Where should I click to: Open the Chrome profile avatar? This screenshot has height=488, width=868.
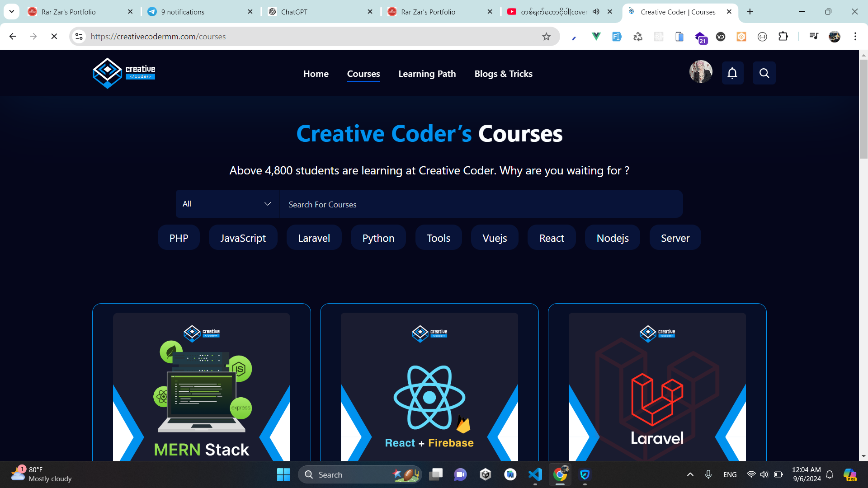835,37
